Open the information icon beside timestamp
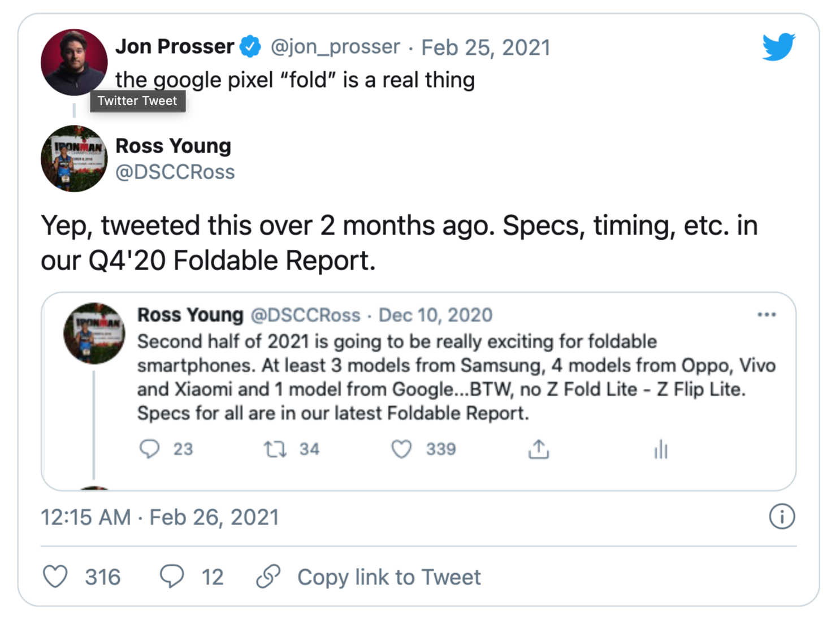 point(782,517)
